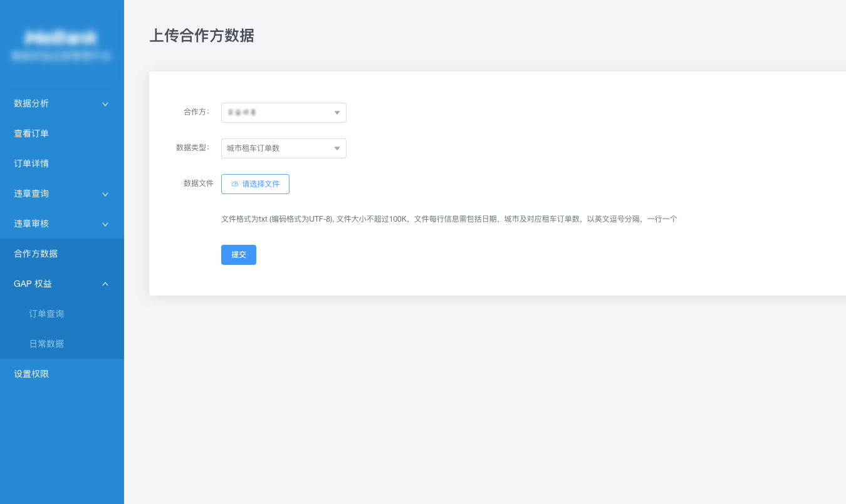Expand the 违章查询 submenu arrow
Image resolution: width=846 pixels, height=504 pixels.
pyautogui.click(x=105, y=194)
